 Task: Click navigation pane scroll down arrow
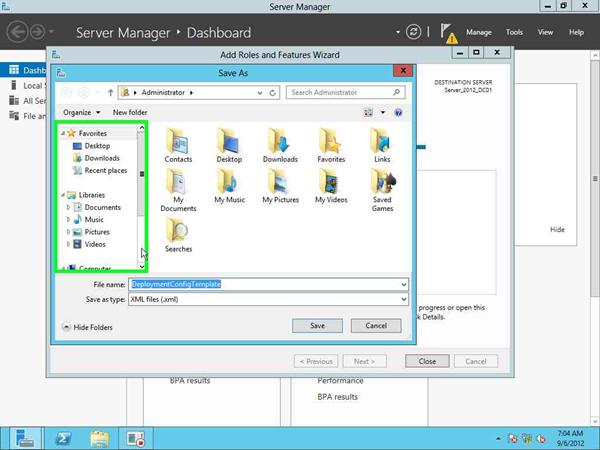[142, 266]
